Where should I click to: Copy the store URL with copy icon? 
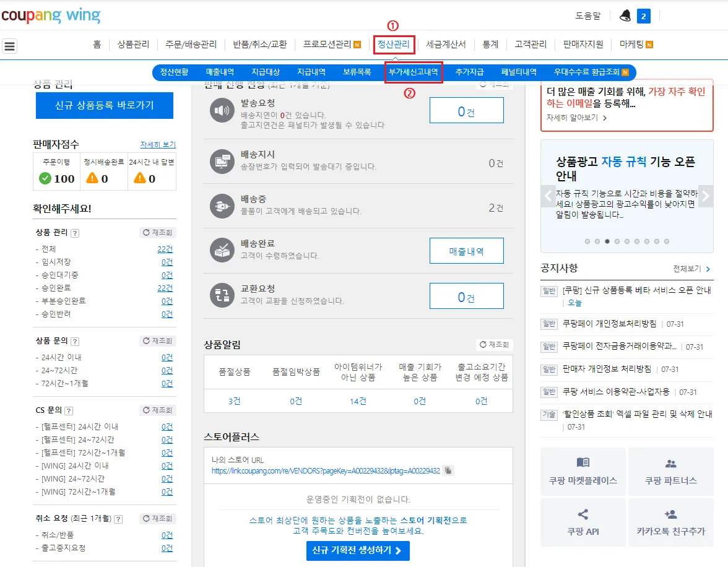coord(448,471)
